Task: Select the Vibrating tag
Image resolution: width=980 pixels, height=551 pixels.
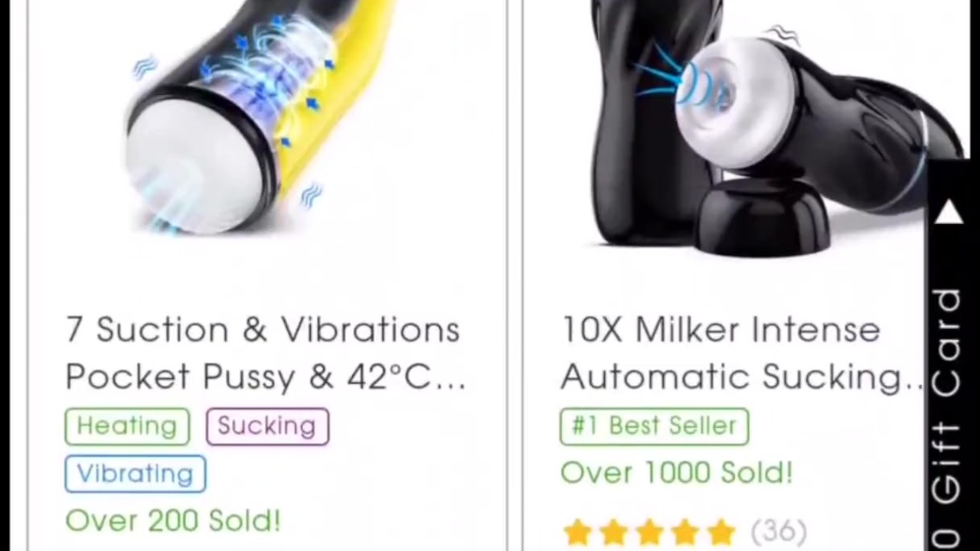Action: coord(136,474)
